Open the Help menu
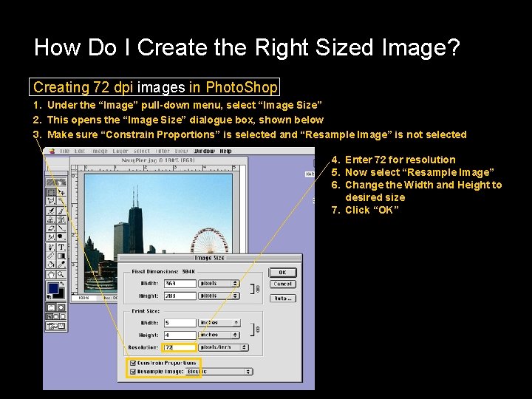The height and width of the screenshot is (399, 532). (225, 151)
